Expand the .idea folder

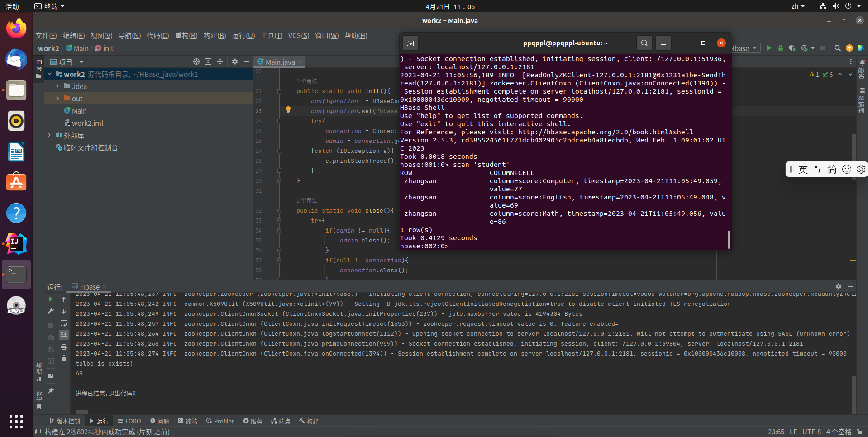pos(57,86)
